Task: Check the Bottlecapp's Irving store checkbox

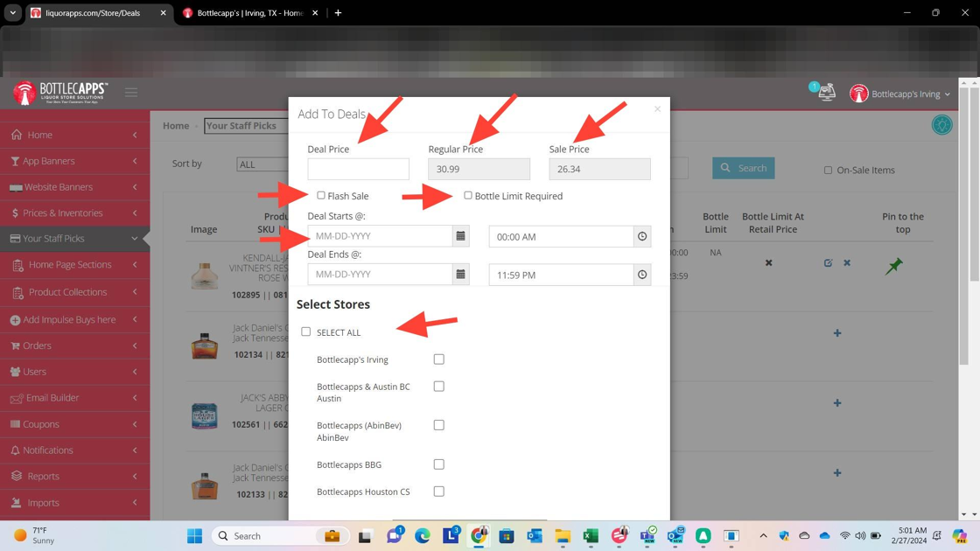Action: pyautogui.click(x=438, y=359)
